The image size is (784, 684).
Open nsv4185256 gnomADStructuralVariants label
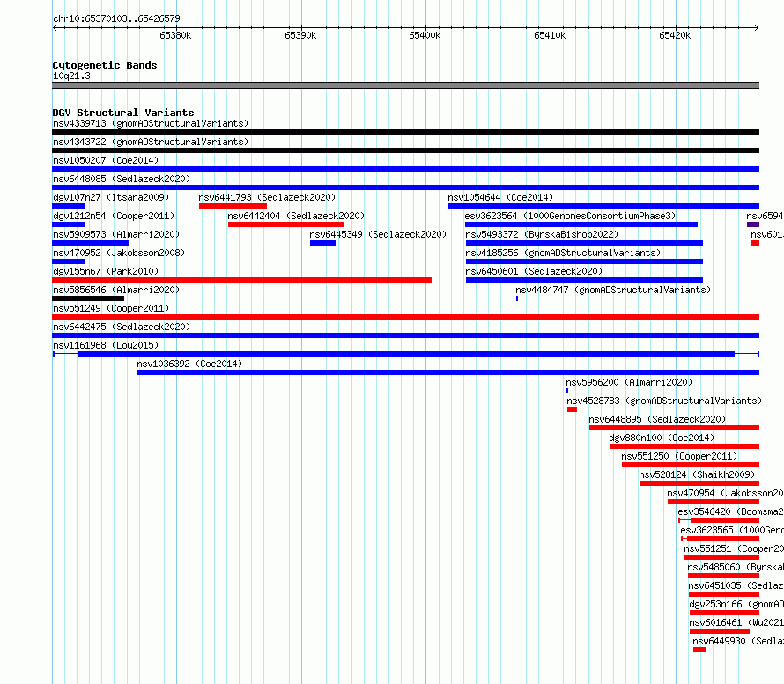[x=563, y=253]
